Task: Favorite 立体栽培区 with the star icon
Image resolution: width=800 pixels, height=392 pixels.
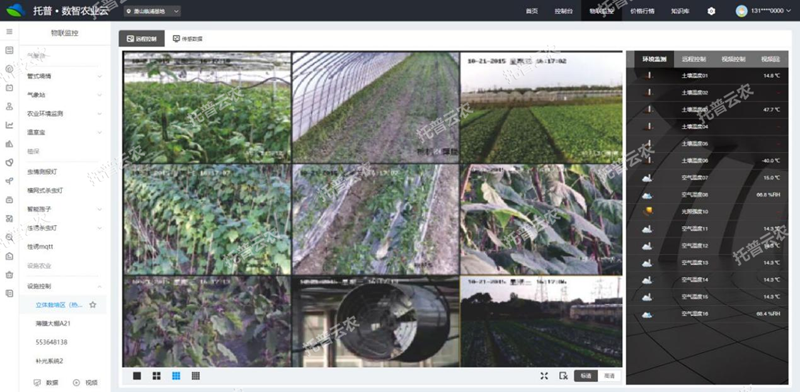Action: point(93,305)
